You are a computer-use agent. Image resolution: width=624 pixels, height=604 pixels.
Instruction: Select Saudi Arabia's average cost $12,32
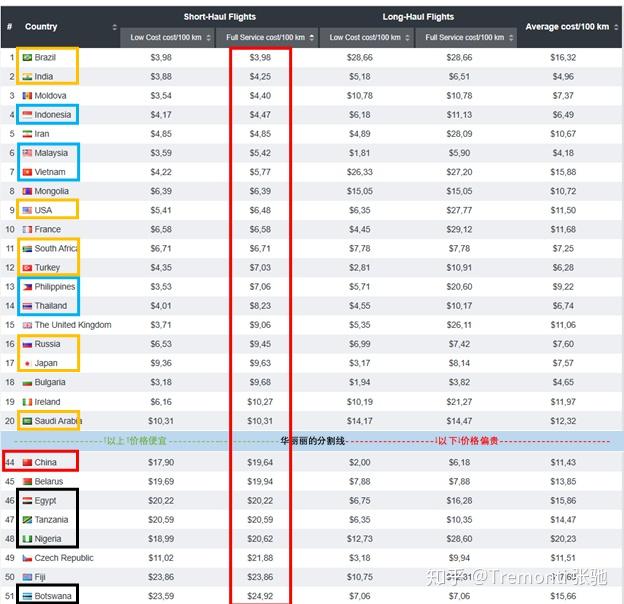[563, 421]
